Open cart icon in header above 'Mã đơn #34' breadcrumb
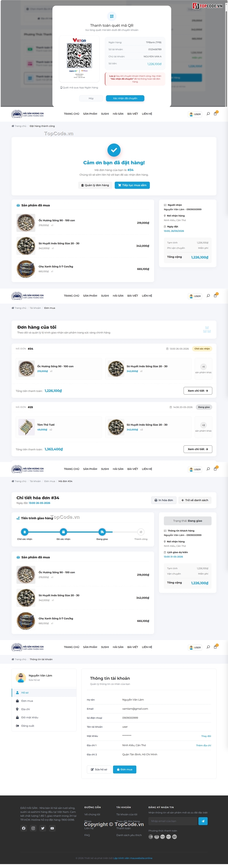This screenshot has height=868, width=228. (x=215, y=469)
